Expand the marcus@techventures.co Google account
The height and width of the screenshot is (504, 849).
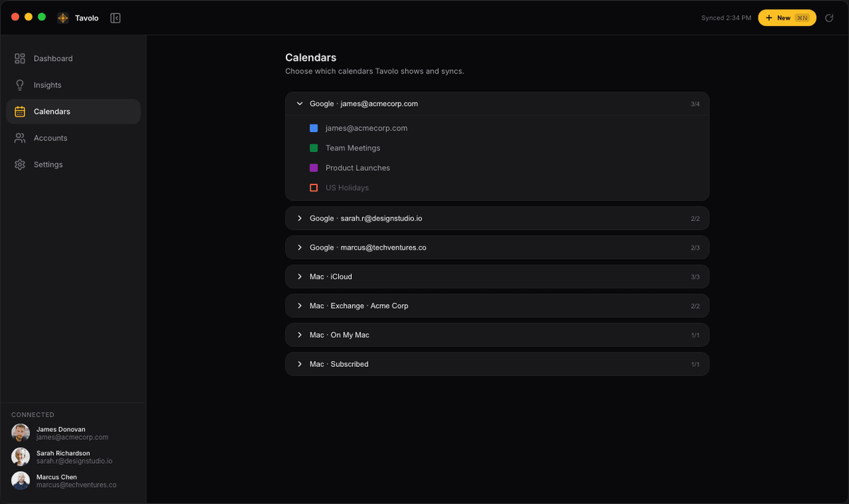tap(299, 247)
